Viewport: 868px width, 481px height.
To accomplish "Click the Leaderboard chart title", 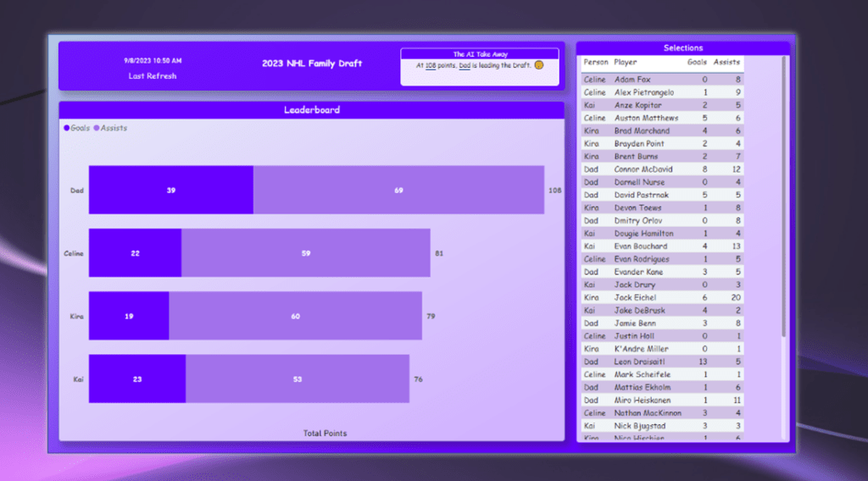I will 312,110.
